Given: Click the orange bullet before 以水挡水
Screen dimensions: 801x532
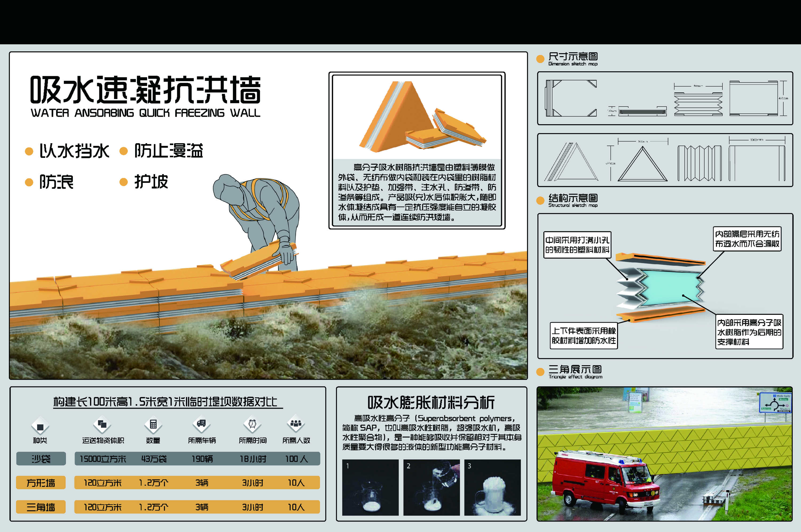Looking at the screenshot, I should [29, 151].
